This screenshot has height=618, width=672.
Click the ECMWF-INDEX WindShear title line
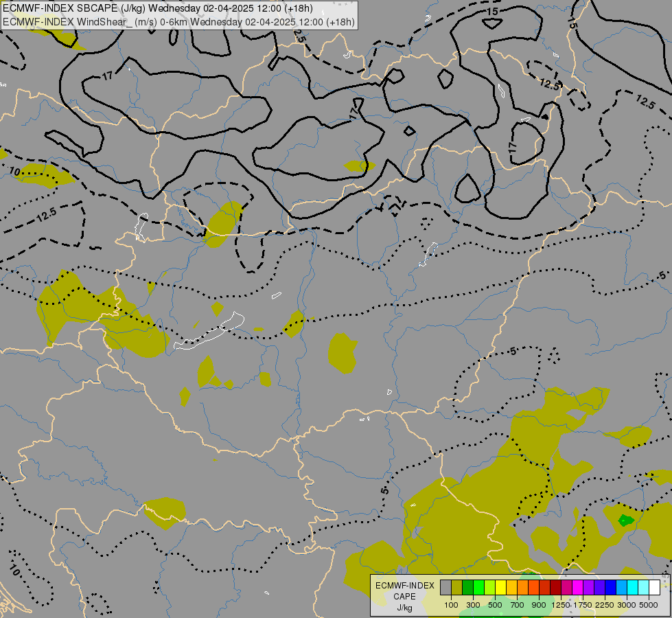[x=178, y=22]
